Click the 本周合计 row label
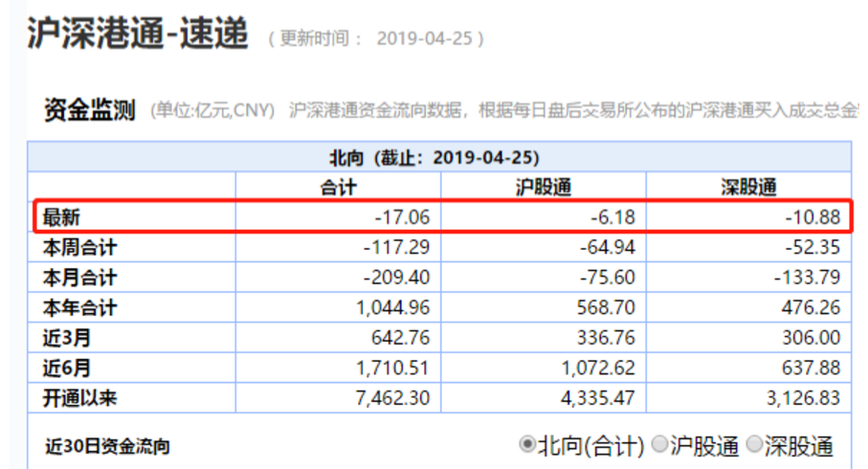 point(80,248)
